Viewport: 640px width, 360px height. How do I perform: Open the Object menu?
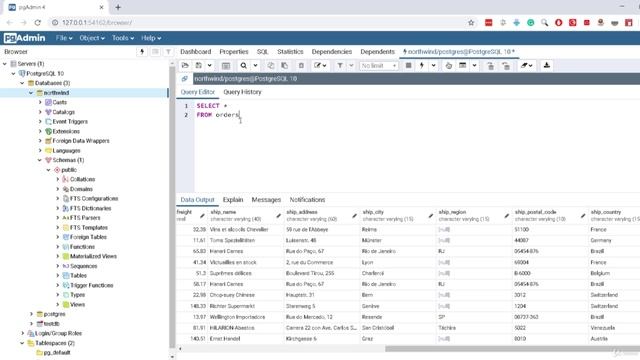click(x=92, y=38)
